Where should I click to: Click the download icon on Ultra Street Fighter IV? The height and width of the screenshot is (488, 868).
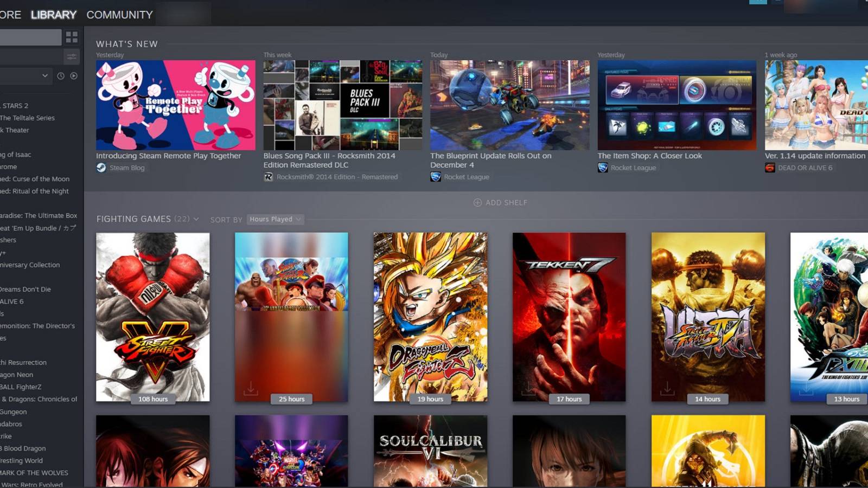[667, 388]
